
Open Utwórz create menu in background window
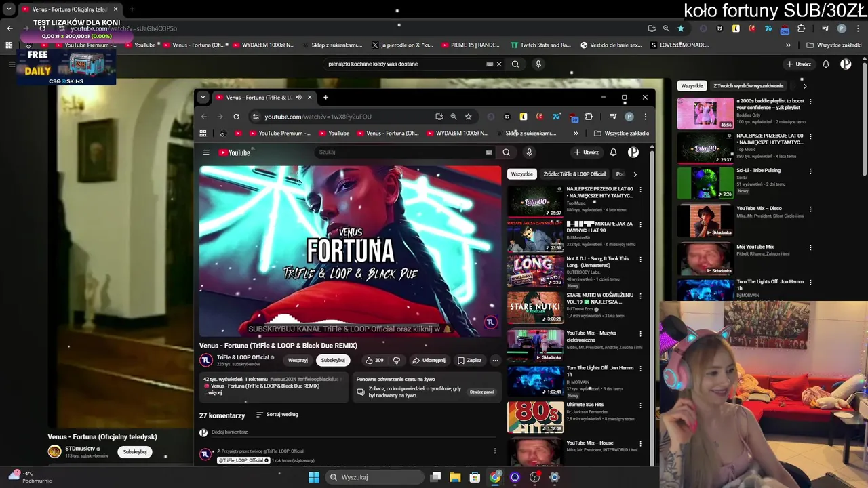pos(799,64)
